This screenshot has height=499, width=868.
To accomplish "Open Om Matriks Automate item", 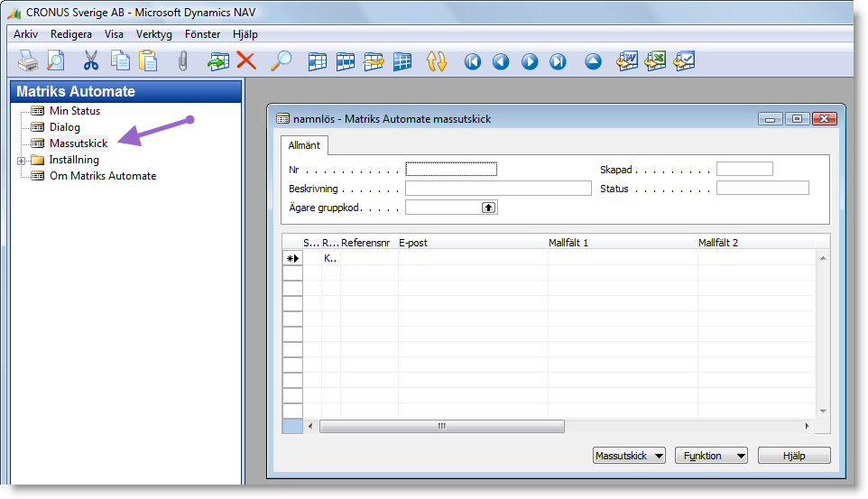I will [103, 176].
